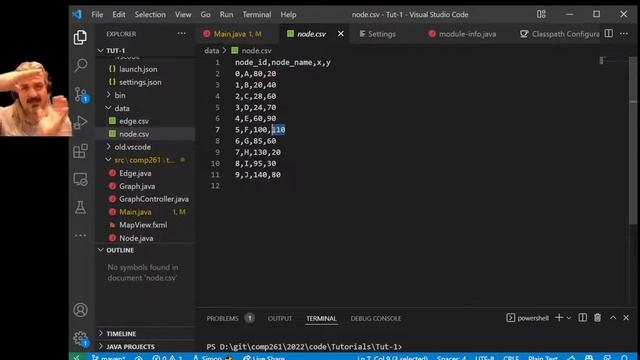Open the Remote Explorer view
640x360 pixels.
pos(80,179)
